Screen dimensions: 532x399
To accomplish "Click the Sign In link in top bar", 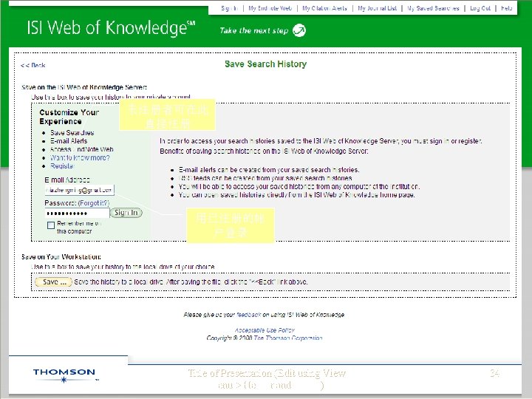I will click(x=229, y=8).
